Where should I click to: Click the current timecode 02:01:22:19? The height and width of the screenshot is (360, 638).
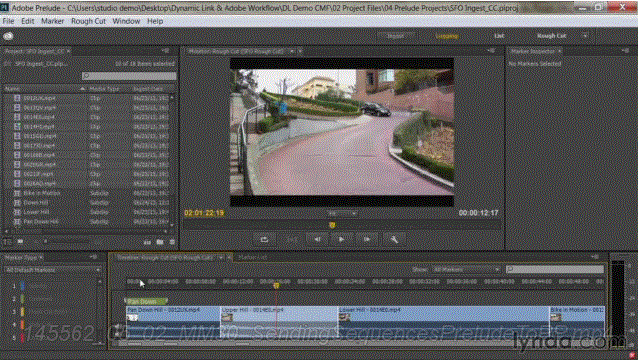pyautogui.click(x=204, y=213)
